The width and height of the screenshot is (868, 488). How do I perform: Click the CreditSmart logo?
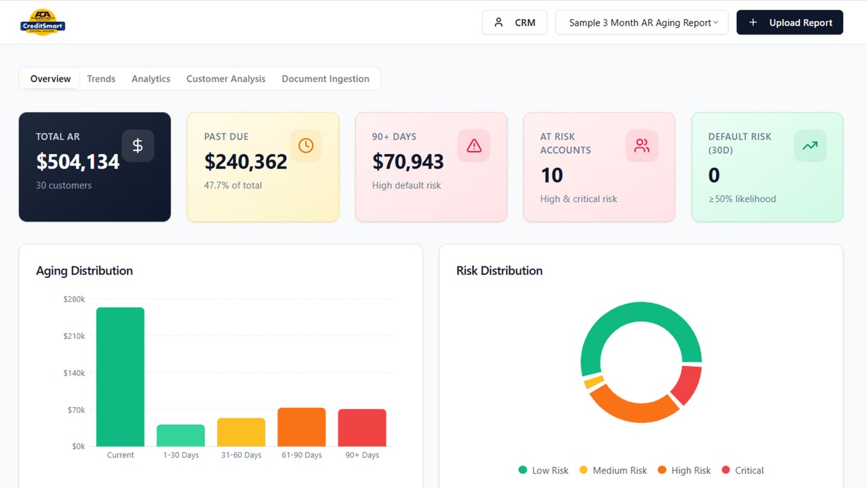43,22
